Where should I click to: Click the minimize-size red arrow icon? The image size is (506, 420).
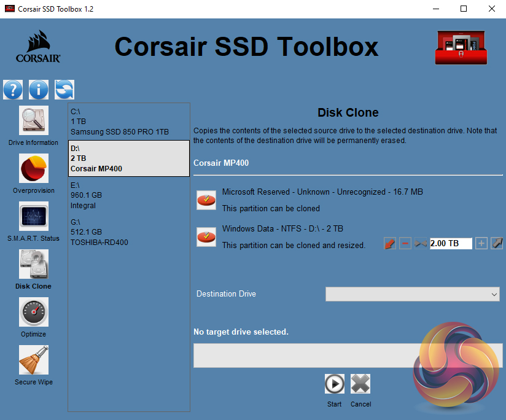(390, 244)
